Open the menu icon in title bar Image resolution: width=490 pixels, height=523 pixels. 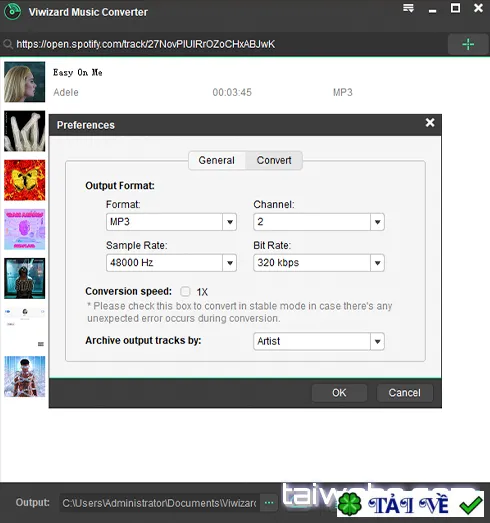408,8
